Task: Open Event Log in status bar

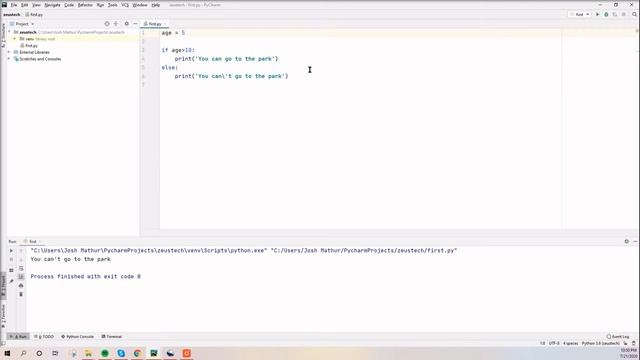Action: (x=618, y=337)
